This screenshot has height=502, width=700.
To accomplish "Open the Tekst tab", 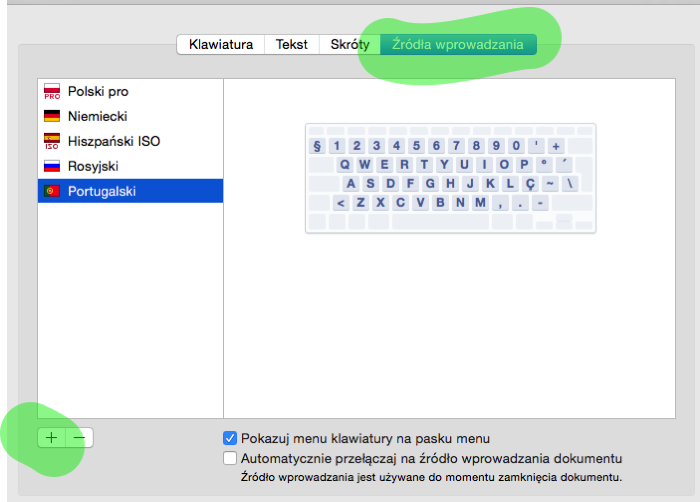I will point(292,44).
